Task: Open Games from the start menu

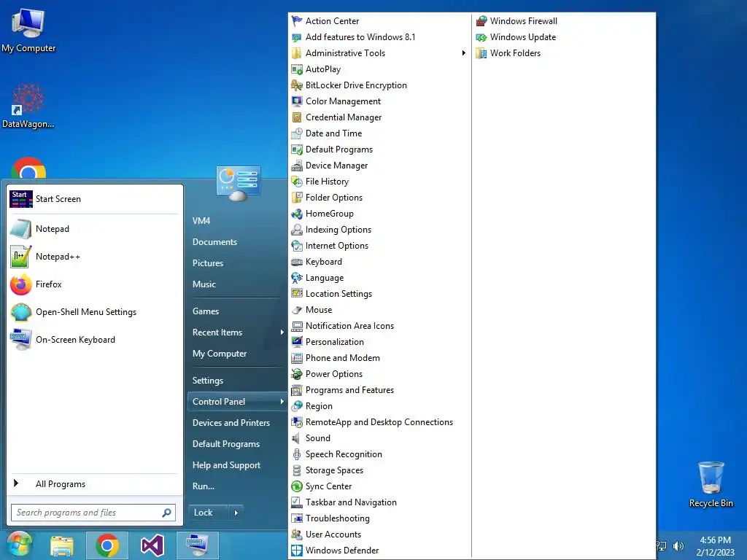Action: (x=205, y=311)
